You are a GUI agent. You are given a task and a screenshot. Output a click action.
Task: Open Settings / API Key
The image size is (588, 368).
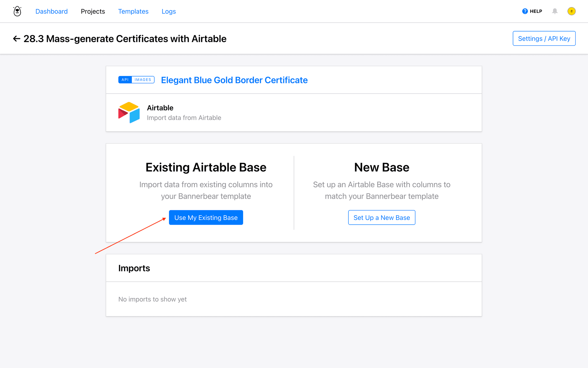coord(544,38)
